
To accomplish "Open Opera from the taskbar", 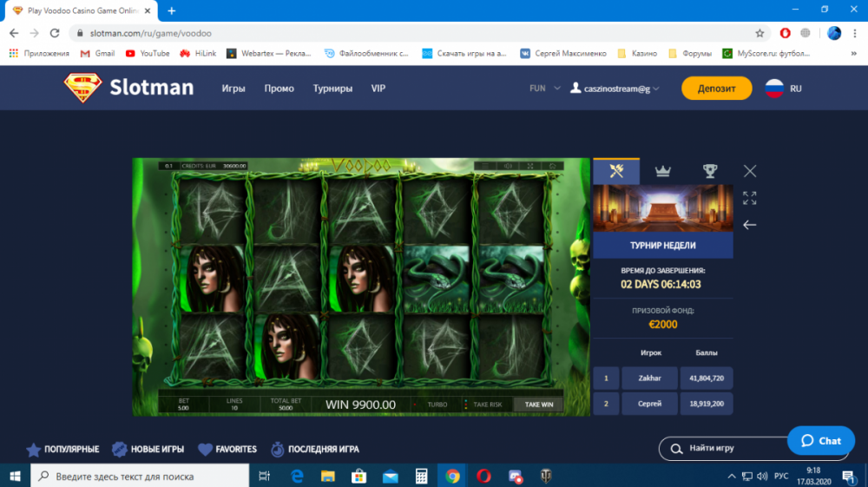I will [483, 476].
